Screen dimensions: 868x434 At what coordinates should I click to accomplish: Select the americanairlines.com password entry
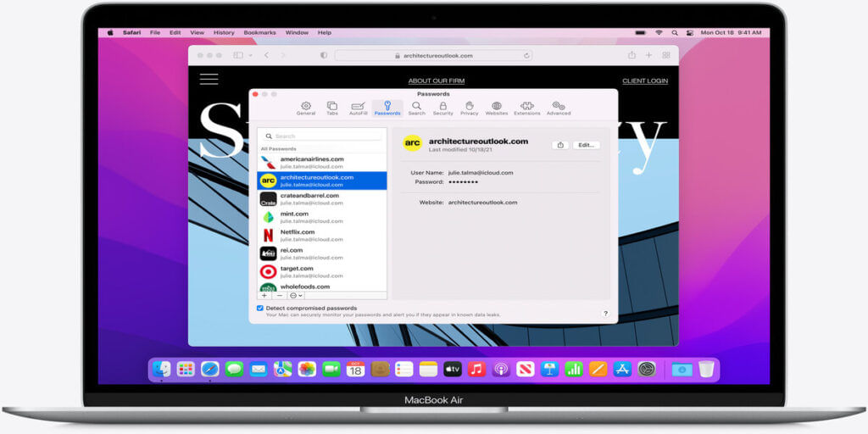tap(322, 163)
